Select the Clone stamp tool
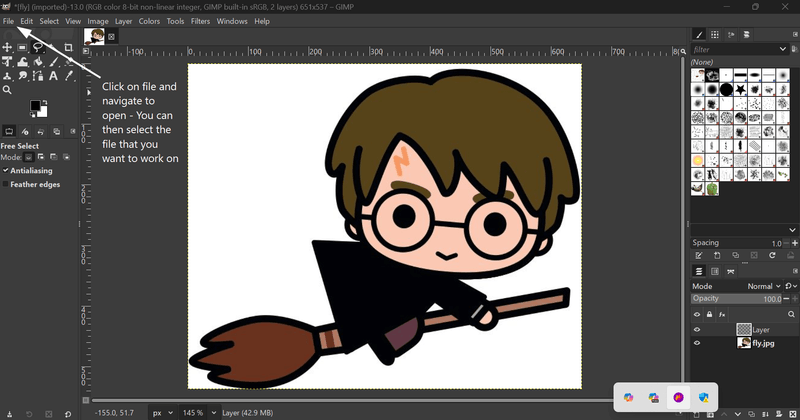This screenshot has width=800, height=420. (x=7, y=76)
